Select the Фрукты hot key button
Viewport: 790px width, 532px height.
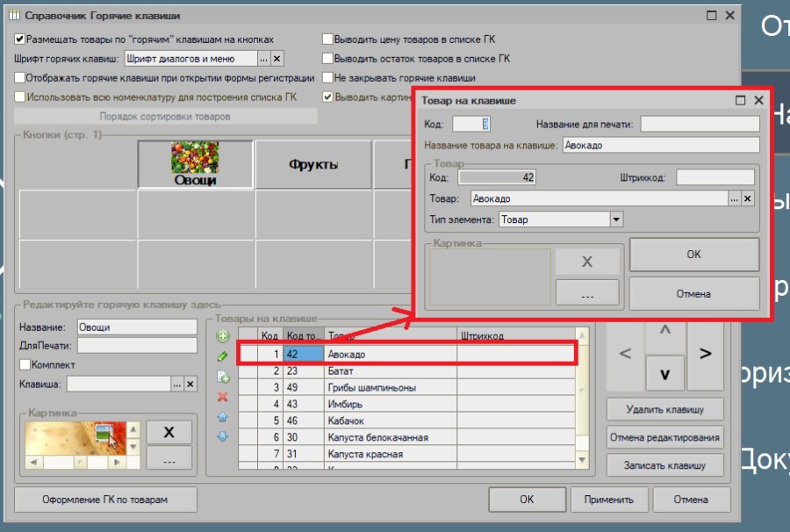(313, 164)
